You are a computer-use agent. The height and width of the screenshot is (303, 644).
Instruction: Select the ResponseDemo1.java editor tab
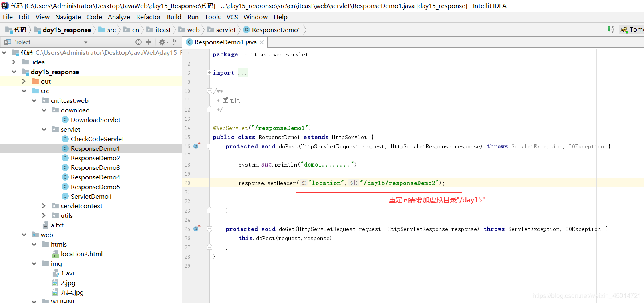point(225,42)
